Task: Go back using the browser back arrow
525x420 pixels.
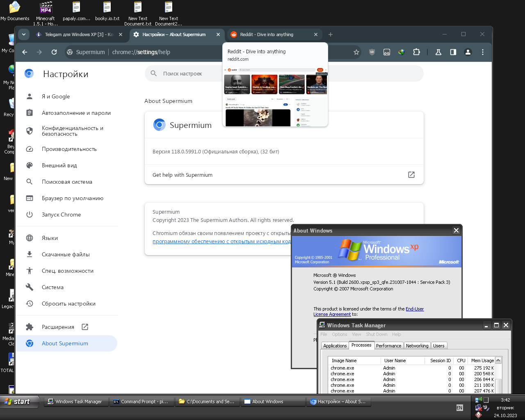Action: coord(25,52)
